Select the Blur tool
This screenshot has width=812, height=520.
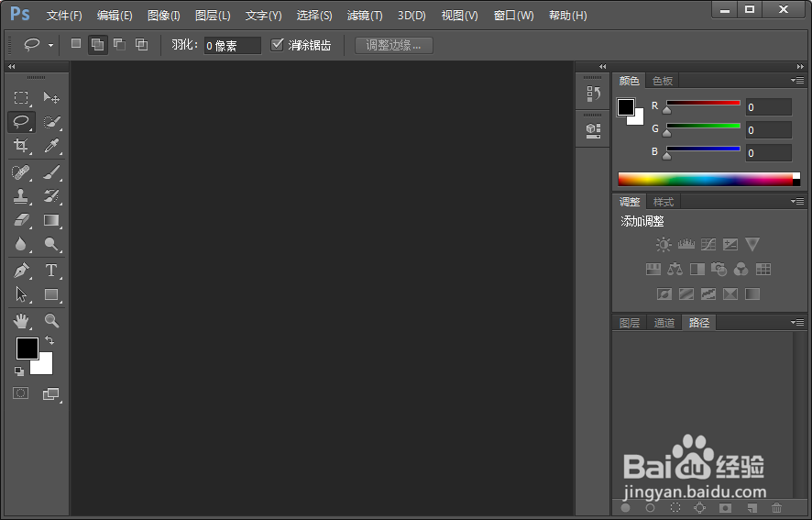[21, 244]
